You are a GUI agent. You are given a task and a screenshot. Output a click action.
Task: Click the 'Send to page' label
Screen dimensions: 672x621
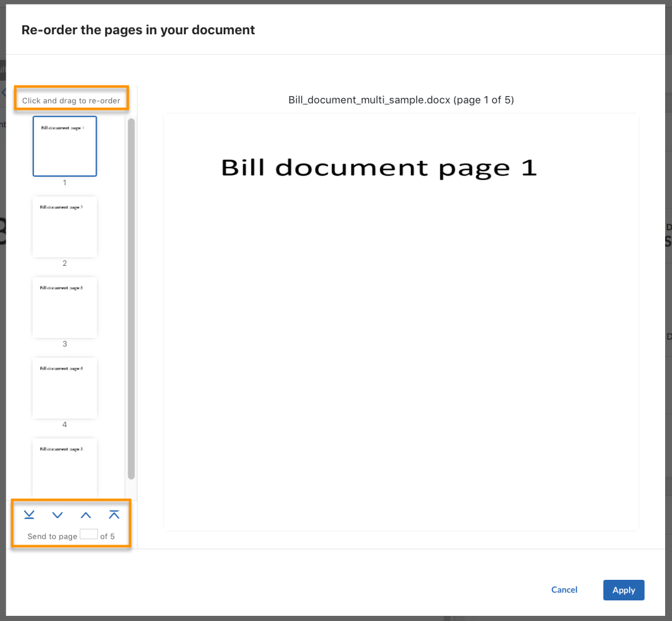click(52, 536)
